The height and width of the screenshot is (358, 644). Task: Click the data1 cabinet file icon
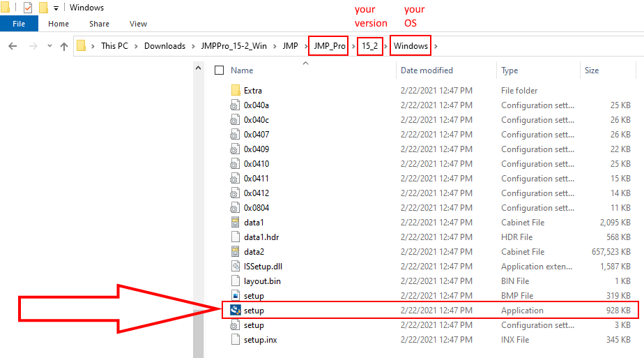[236, 223]
